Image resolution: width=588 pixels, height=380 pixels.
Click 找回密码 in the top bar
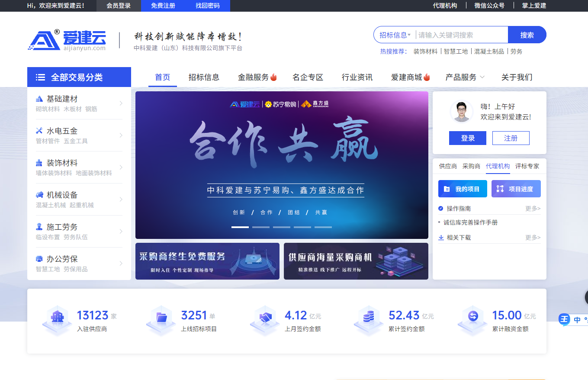tap(208, 6)
